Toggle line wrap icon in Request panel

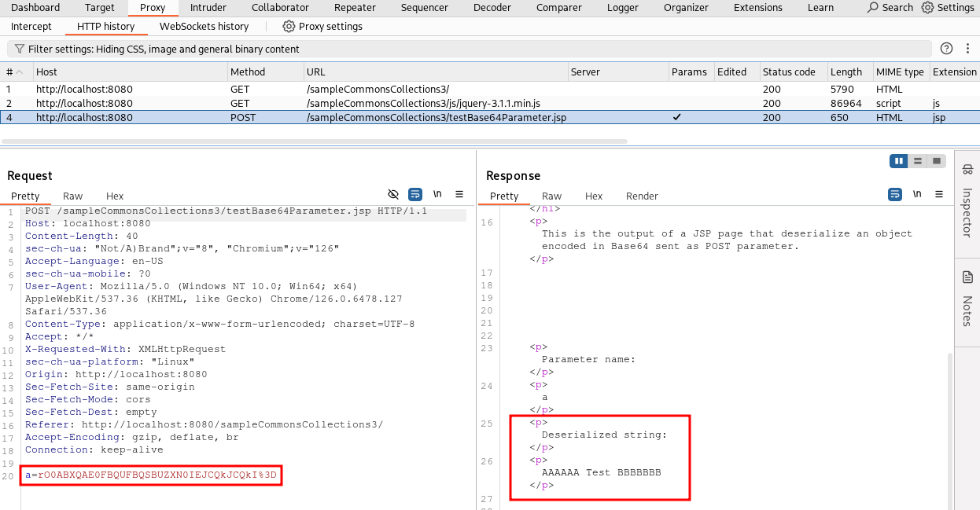(415, 194)
